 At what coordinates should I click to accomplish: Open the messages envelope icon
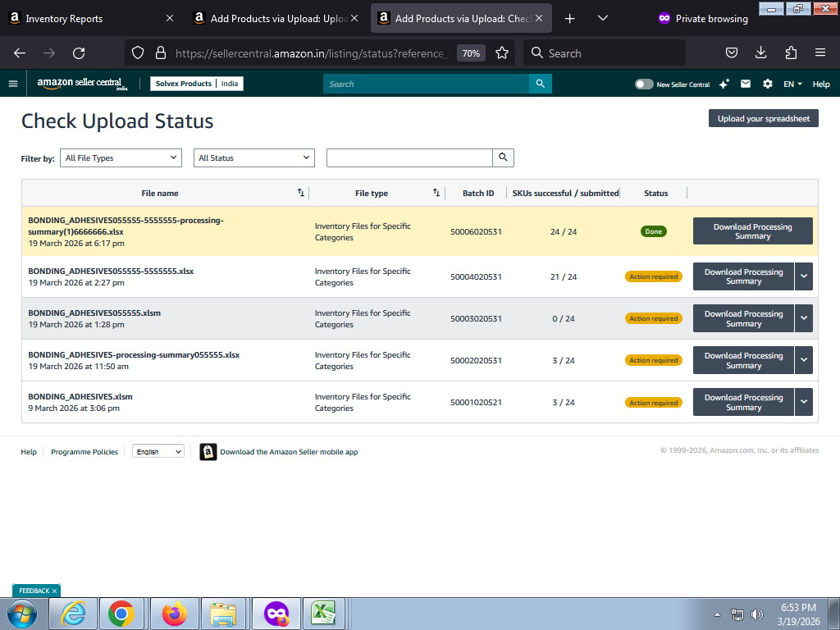[745, 84]
